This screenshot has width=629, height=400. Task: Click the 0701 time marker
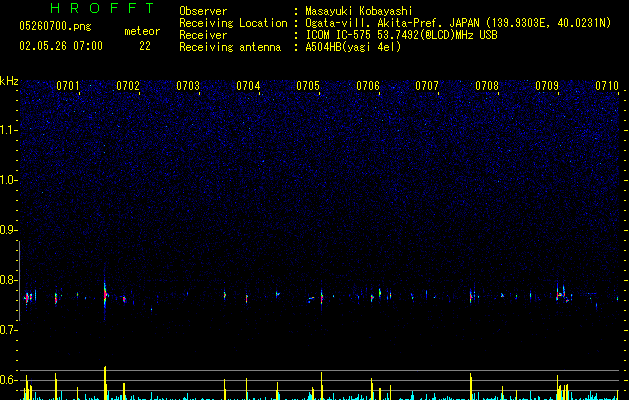pyautogui.click(x=68, y=86)
